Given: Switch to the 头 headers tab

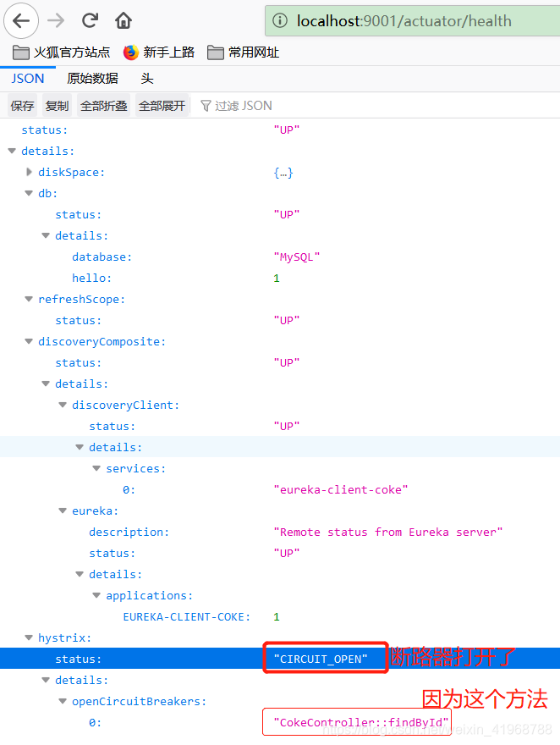Looking at the screenshot, I should coord(147,79).
